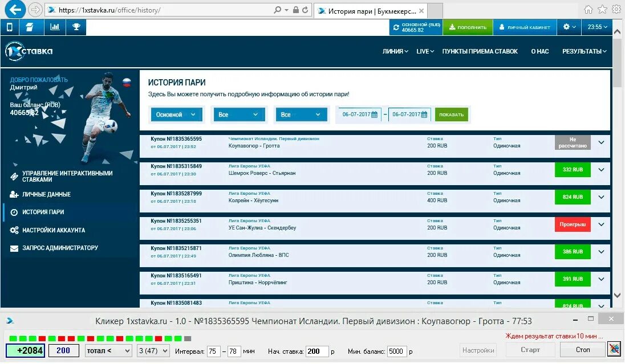Open the РЕЗУЛЬТАТЫ menu

coord(585,51)
